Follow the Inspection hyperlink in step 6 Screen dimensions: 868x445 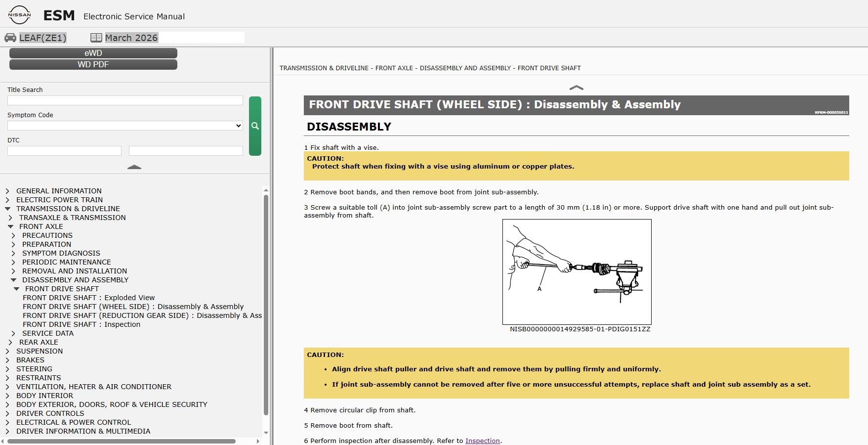click(483, 441)
